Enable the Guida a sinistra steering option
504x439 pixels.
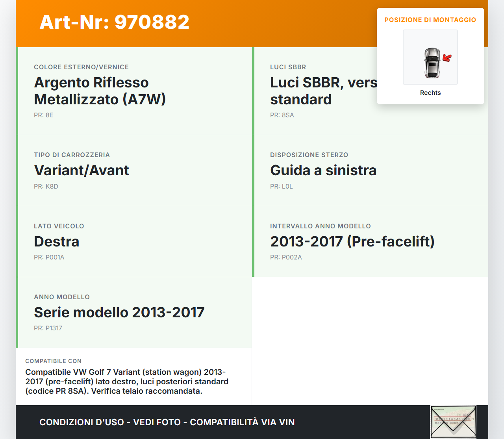coord(323,170)
